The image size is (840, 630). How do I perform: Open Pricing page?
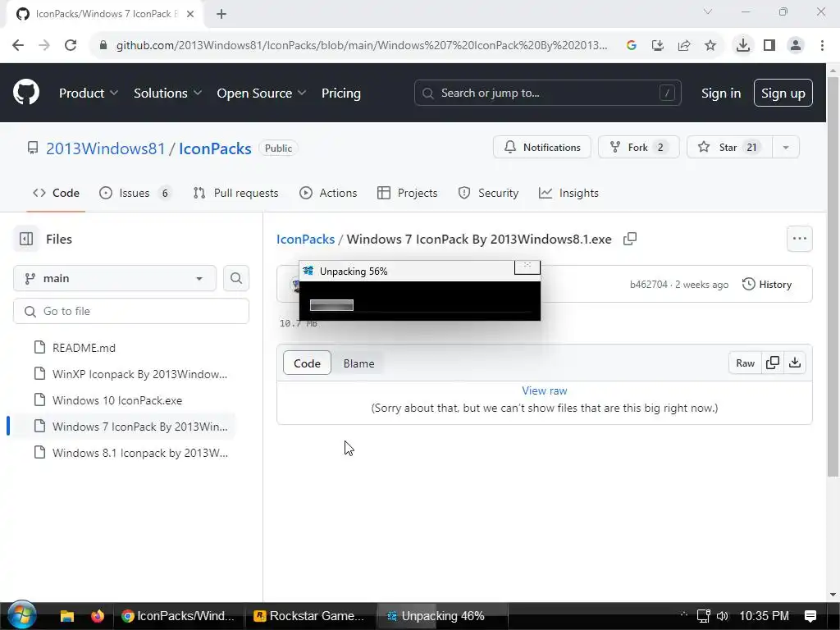click(x=341, y=94)
